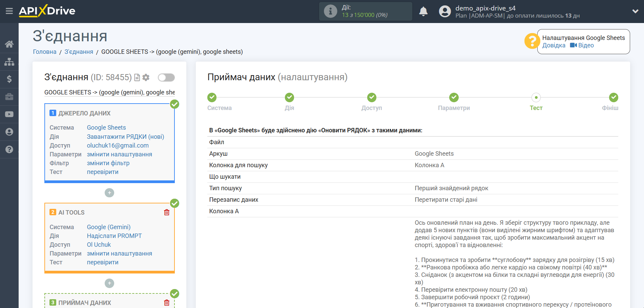Expand the account dropdown chevron top right
This screenshot has width=644, height=308.
coord(635,11)
